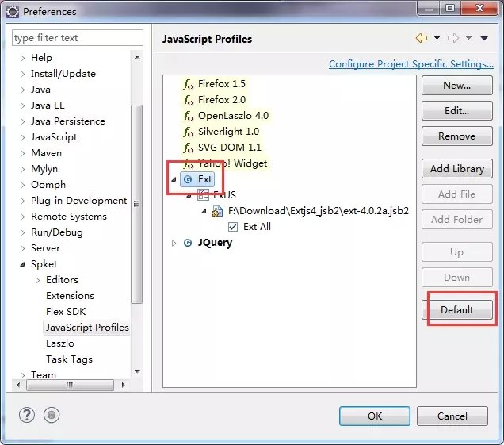This screenshot has height=445, width=504.
Task: Open the back history dropdown arrow
Action: click(437, 38)
